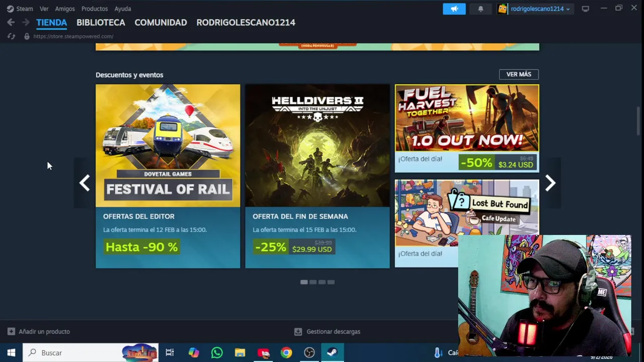Reload the store page

pos(11,36)
